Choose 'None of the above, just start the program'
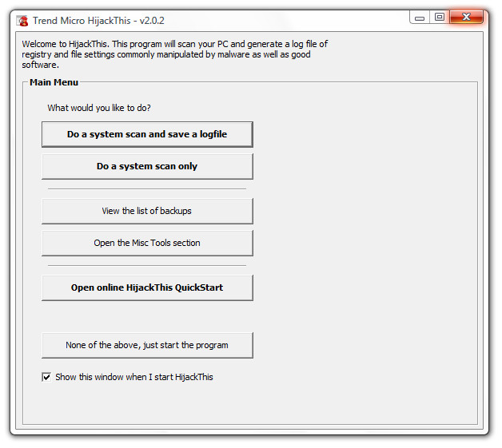 [147, 345]
